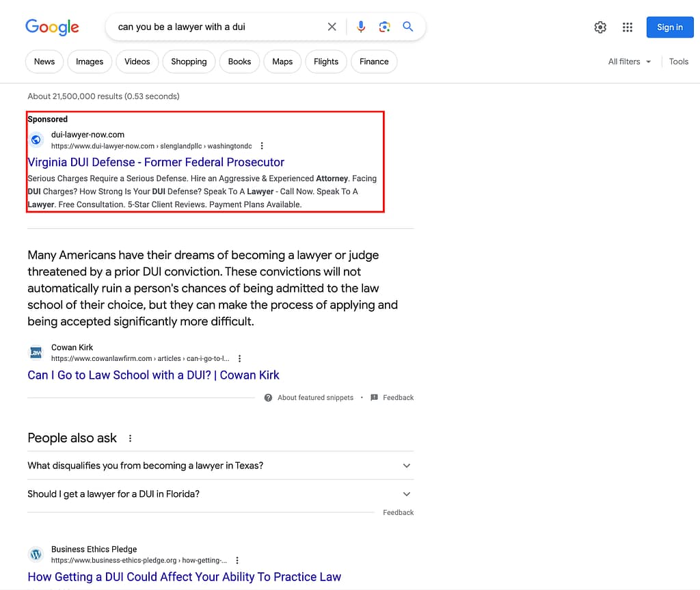The width and height of the screenshot is (700, 590).
Task: Click the Google logo
Action: click(x=52, y=27)
